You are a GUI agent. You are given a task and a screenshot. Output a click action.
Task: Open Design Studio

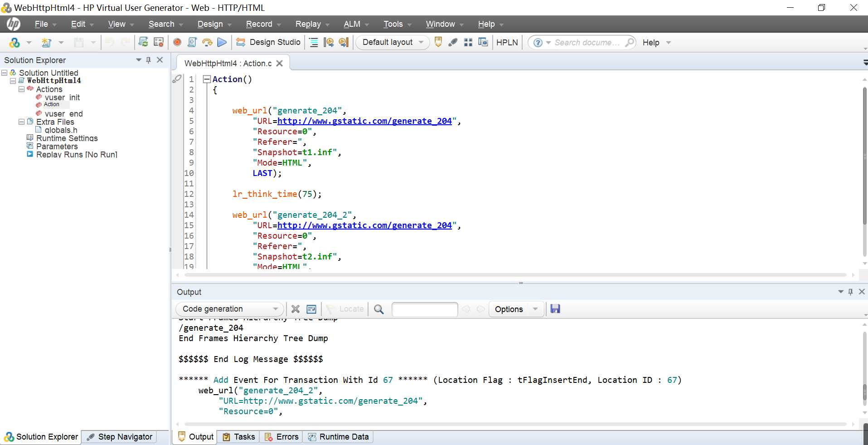[x=268, y=42]
